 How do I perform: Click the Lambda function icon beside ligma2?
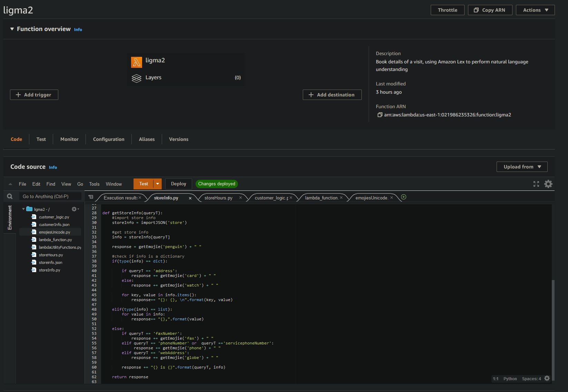tap(137, 62)
